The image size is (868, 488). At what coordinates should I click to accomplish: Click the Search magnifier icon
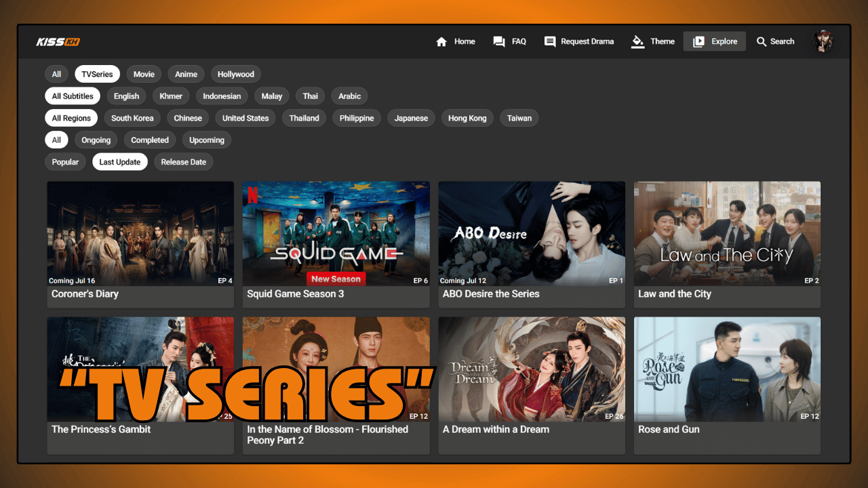click(761, 41)
